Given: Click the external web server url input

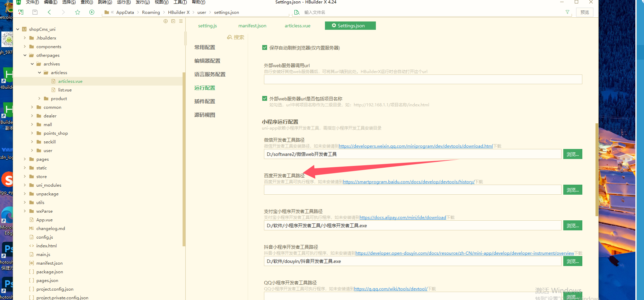Looking at the screenshot, I should [x=423, y=79].
